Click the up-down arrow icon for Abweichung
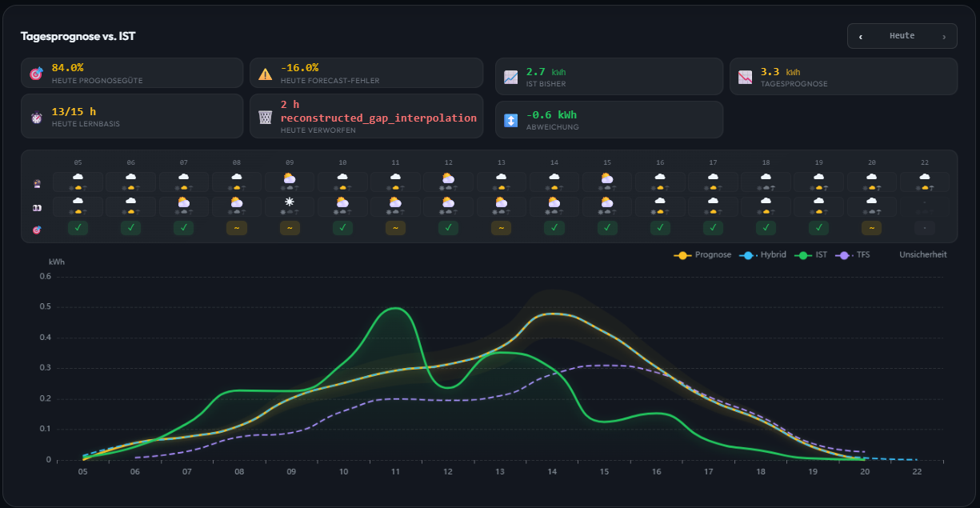The width and height of the screenshot is (980, 508). coord(510,121)
